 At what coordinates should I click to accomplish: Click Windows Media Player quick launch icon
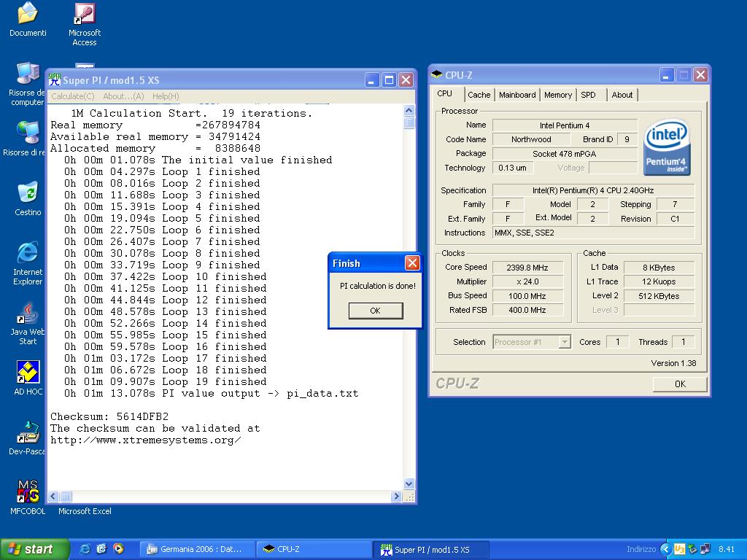pos(118,549)
